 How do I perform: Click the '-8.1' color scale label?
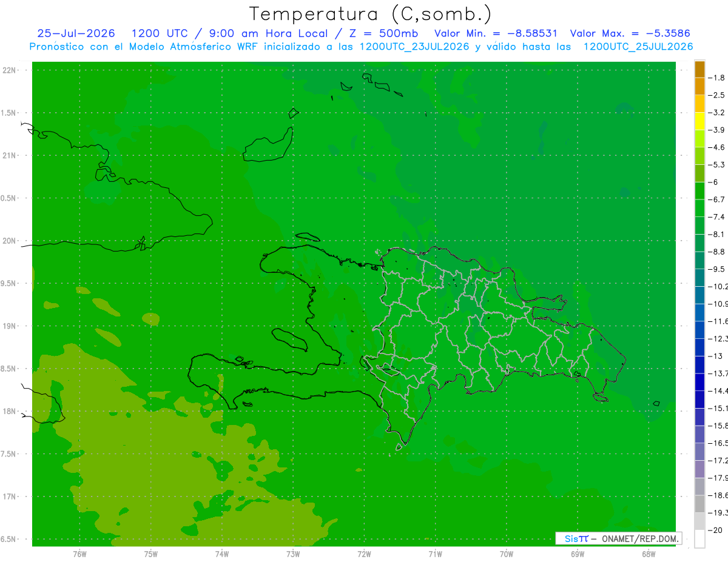coord(717,234)
